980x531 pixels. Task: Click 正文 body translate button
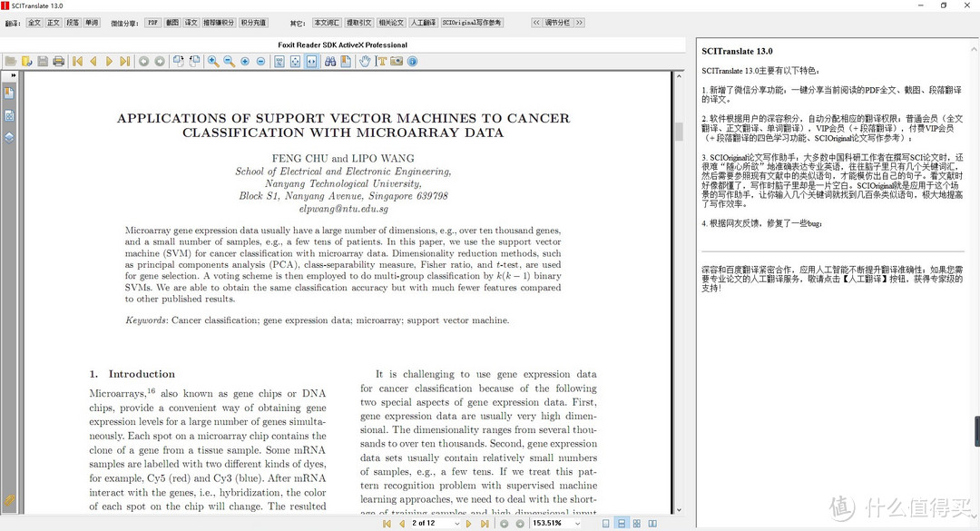point(54,23)
